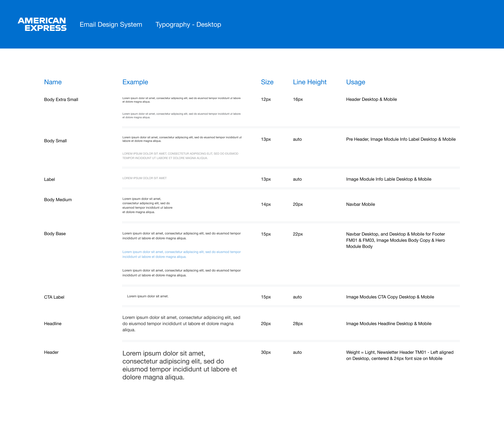Click the American Express logo
The image size is (504, 425).
[42, 24]
